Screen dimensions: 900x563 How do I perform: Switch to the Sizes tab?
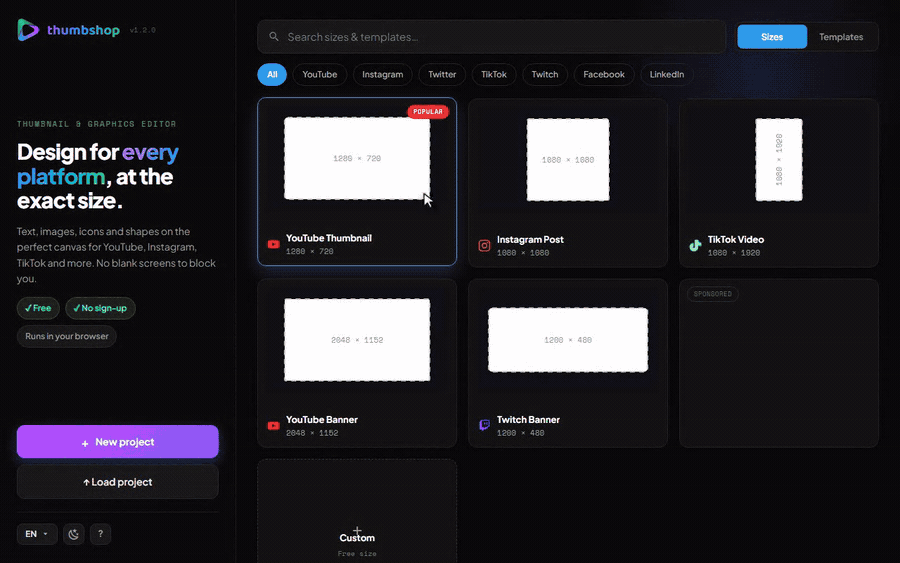tap(772, 37)
